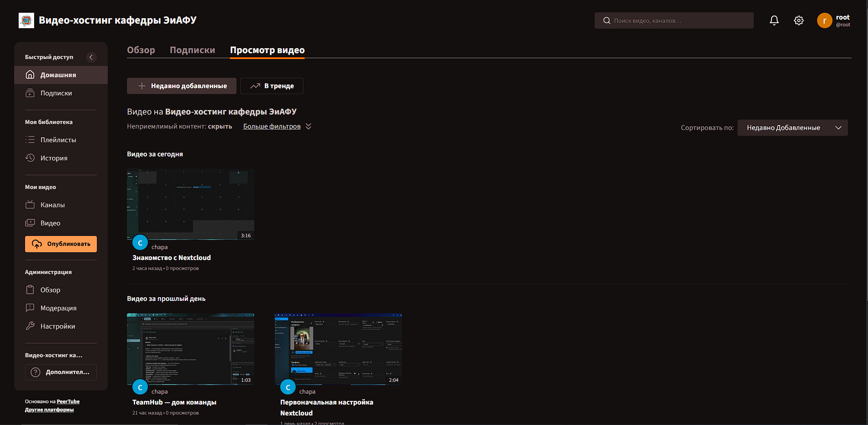Screen dimensions: 868x425
Task: Open the sort by dropdown
Action: click(x=792, y=128)
